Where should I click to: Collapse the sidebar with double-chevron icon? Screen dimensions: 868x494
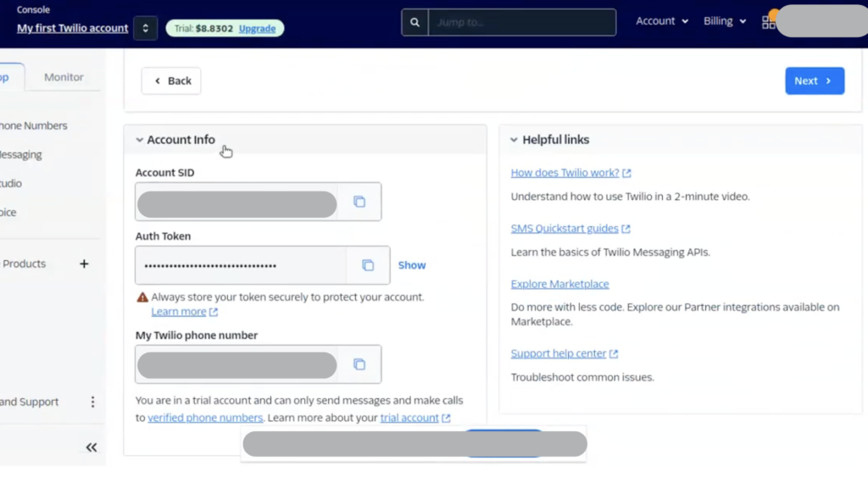pyautogui.click(x=92, y=447)
